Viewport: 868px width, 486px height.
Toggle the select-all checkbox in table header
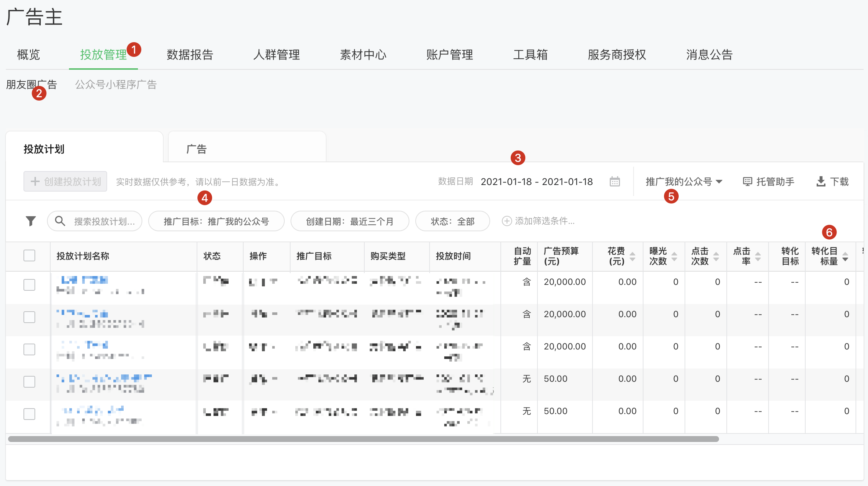(x=29, y=255)
